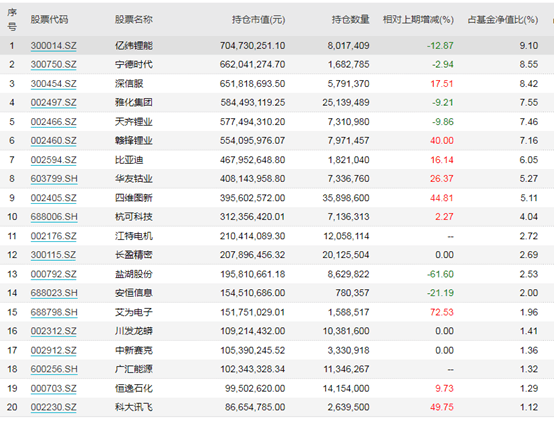This screenshot has width=554, height=423.
Task: Open stock code link 603799.SH
Action: point(54,179)
